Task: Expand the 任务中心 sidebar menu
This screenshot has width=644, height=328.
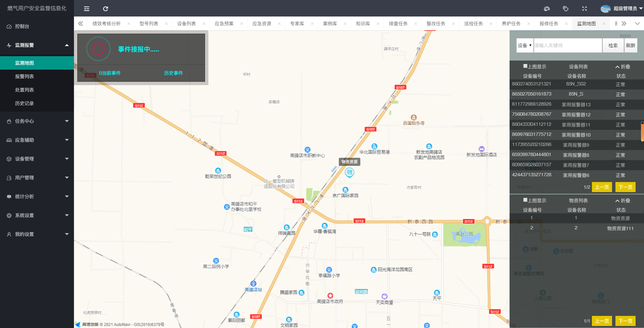Action: tap(37, 121)
